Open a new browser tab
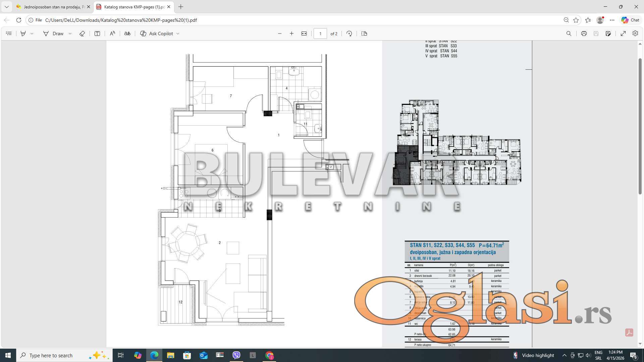The image size is (644, 362). coord(181,7)
